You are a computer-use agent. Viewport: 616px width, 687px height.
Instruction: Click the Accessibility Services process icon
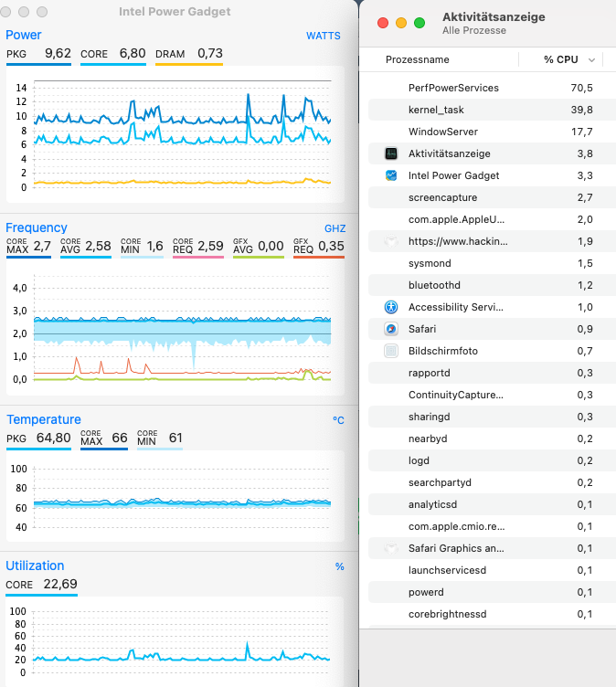[x=390, y=307]
